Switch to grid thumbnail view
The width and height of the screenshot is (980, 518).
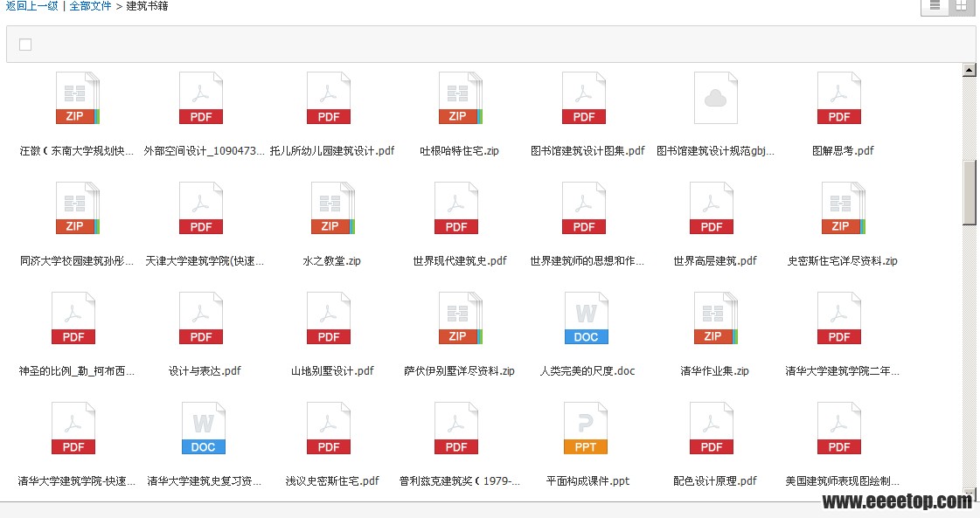(x=961, y=6)
